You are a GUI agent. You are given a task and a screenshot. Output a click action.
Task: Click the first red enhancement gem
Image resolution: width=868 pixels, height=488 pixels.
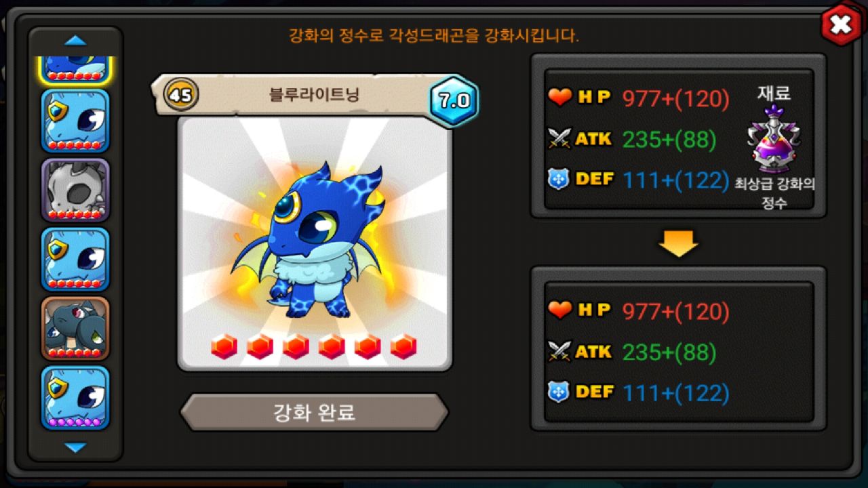224,346
